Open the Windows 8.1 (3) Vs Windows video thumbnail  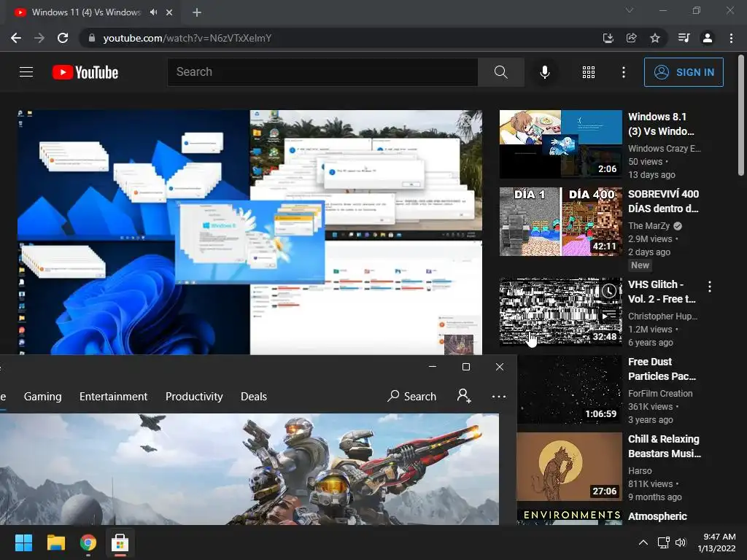click(561, 144)
